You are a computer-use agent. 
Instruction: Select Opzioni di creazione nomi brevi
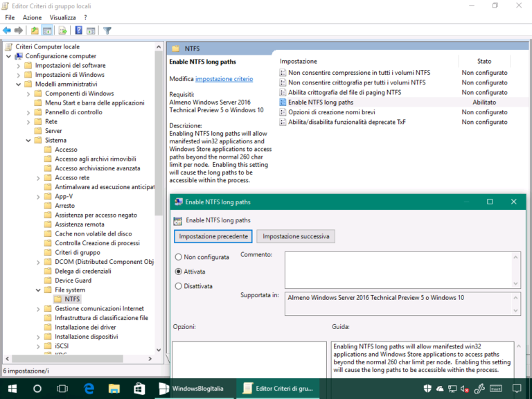click(x=332, y=112)
